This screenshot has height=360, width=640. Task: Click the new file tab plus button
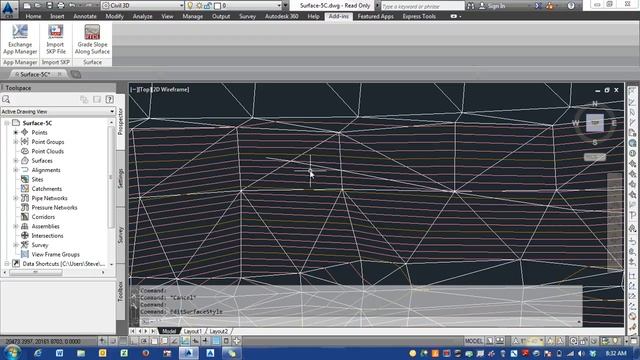coord(76,74)
